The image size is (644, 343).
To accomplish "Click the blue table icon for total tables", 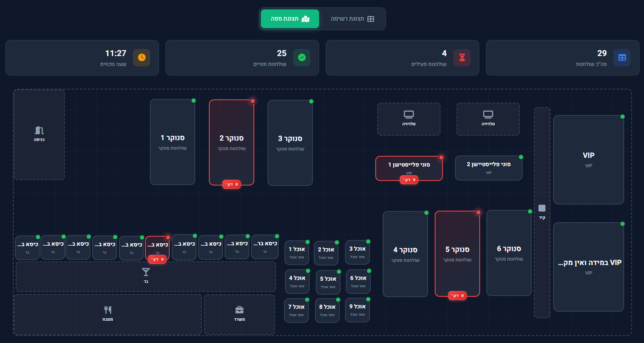I will [622, 58].
